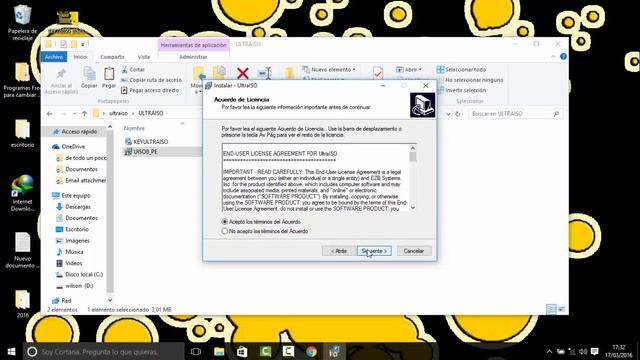The height and width of the screenshot is (360, 640).
Task: Open Escritorio in navigation pane
Action: (72, 229)
